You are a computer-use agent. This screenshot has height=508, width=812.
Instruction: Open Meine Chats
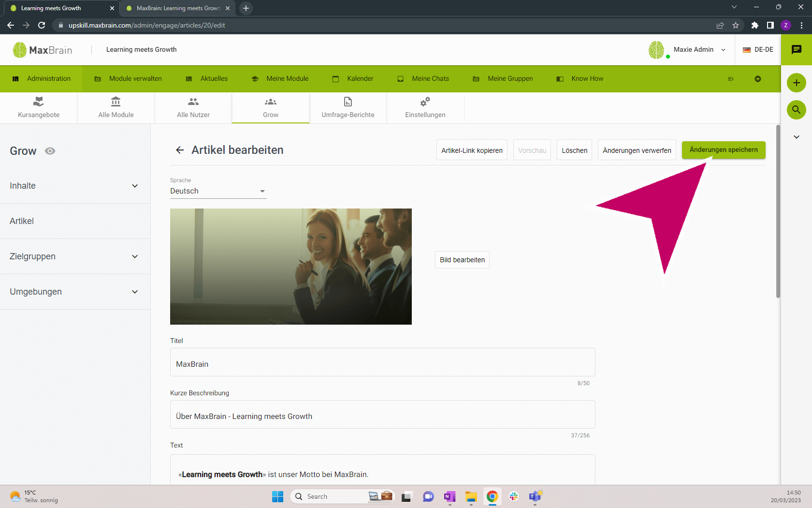pos(423,79)
